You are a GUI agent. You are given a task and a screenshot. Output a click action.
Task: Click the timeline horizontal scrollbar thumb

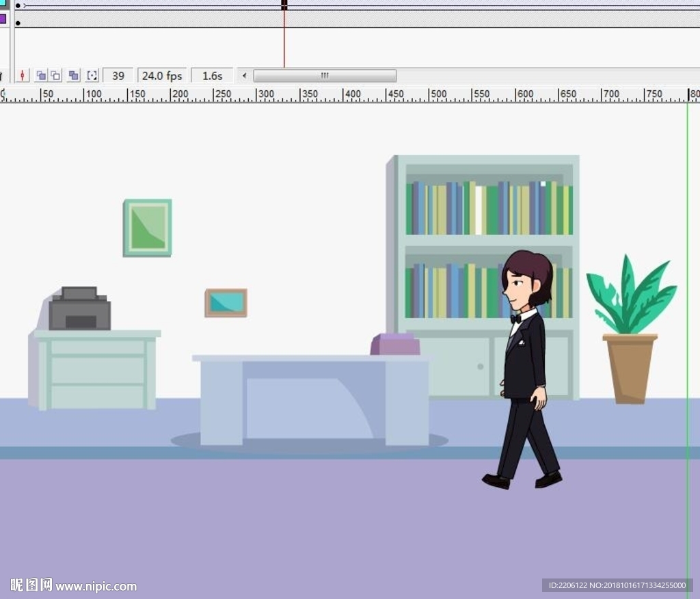coord(325,75)
